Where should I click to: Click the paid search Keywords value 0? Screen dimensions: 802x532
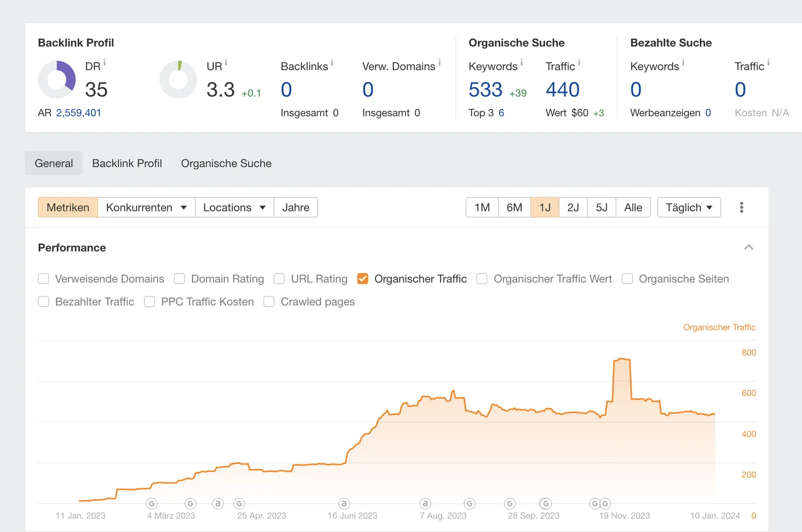tap(636, 90)
